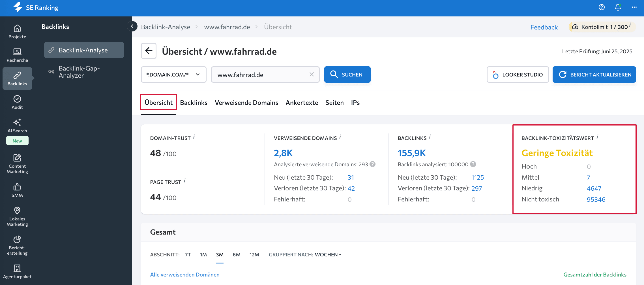Screen dimensions: 644x285
Task: Open the notifications bell
Action: (618, 7)
